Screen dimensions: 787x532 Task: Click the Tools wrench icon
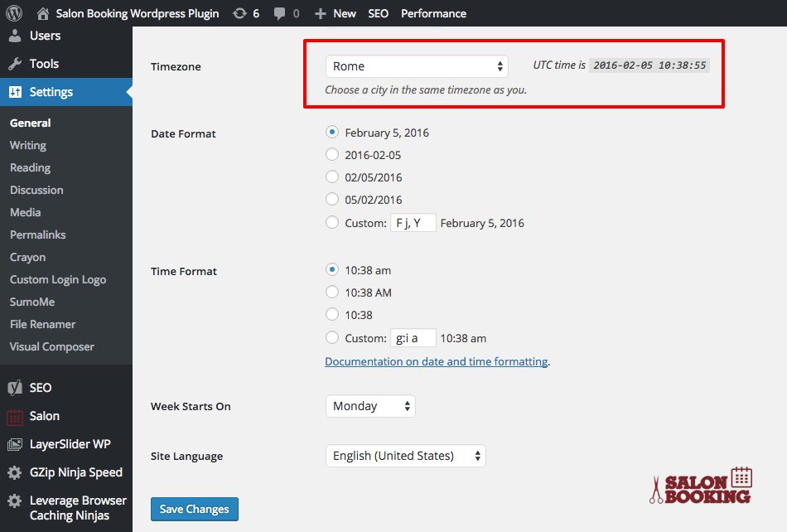tap(15, 64)
